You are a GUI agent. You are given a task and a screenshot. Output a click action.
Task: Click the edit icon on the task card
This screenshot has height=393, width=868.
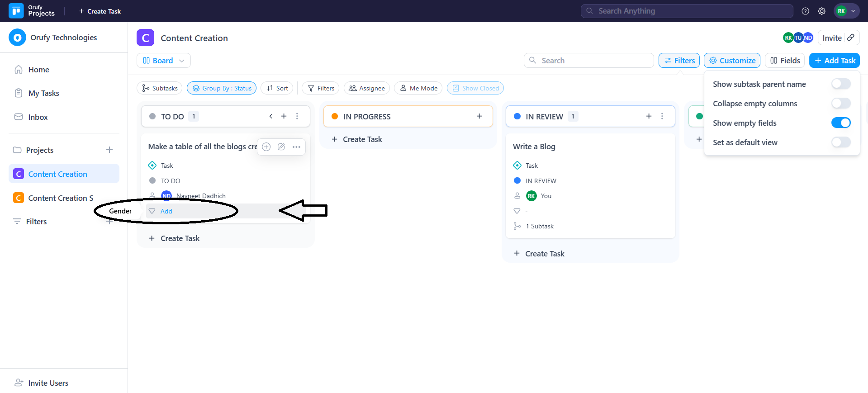(x=281, y=147)
